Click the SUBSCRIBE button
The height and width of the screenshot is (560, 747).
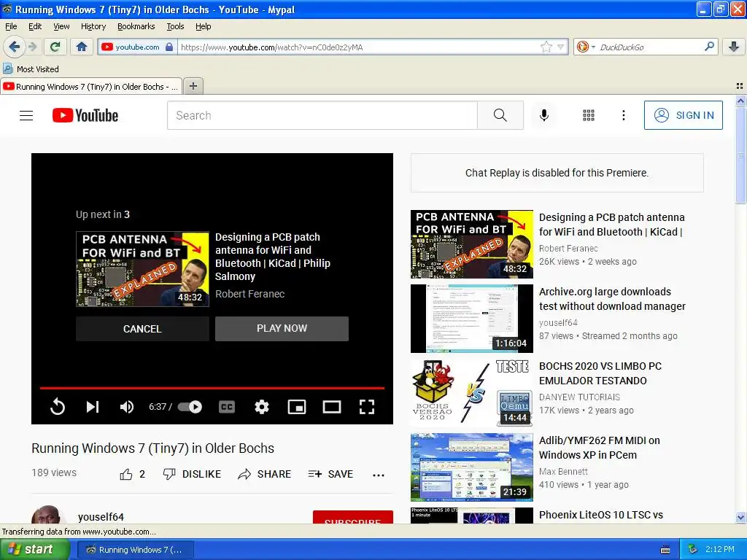[353, 518]
